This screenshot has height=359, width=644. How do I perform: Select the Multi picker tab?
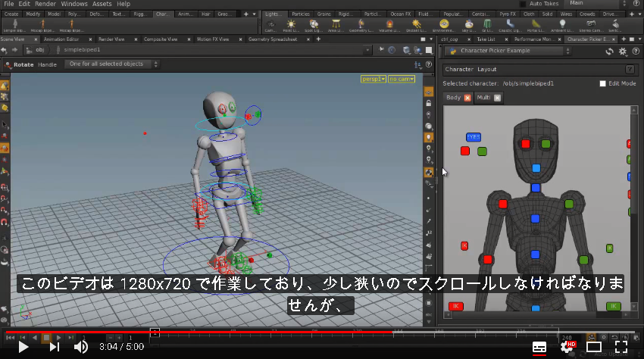pyautogui.click(x=483, y=98)
